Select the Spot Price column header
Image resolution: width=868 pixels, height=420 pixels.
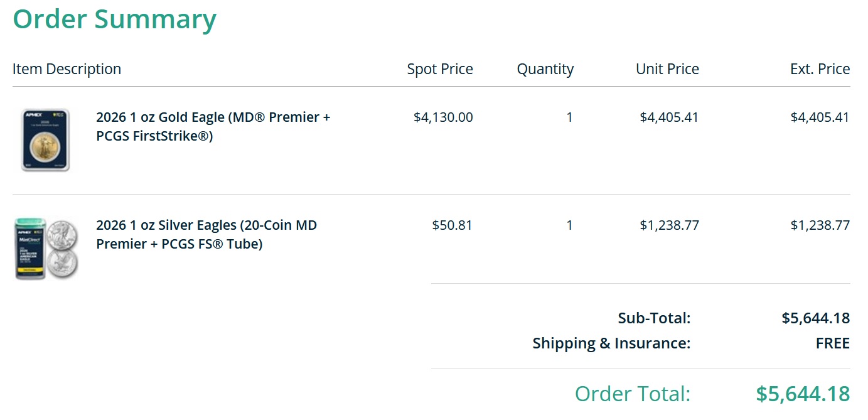click(x=439, y=69)
